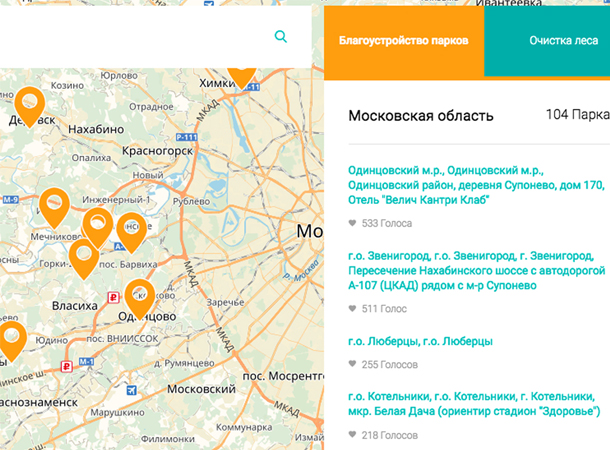This screenshot has height=450, width=610.
Task: Click the heart icon beside 511 Голос
Action: (352, 308)
